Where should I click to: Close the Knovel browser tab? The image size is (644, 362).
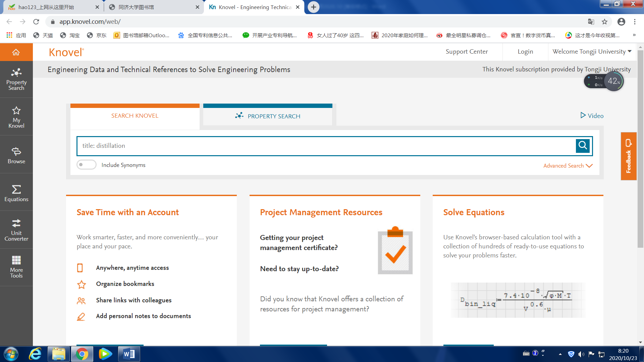point(298,7)
